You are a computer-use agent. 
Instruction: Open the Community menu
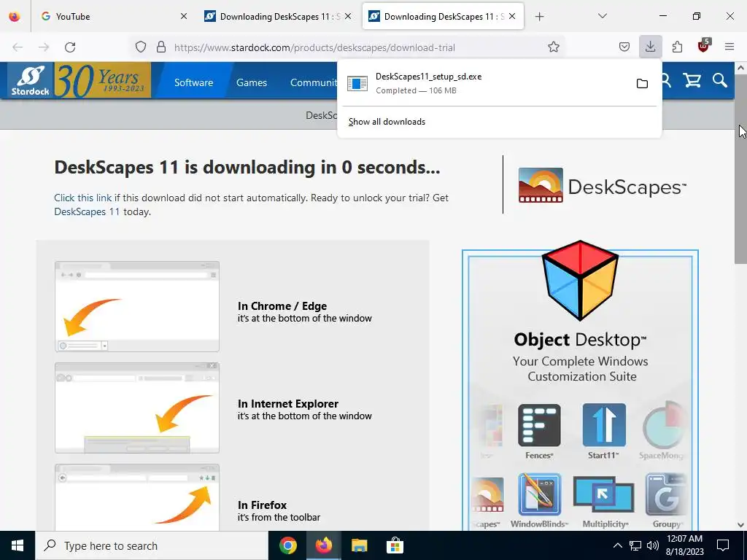click(x=314, y=82)
